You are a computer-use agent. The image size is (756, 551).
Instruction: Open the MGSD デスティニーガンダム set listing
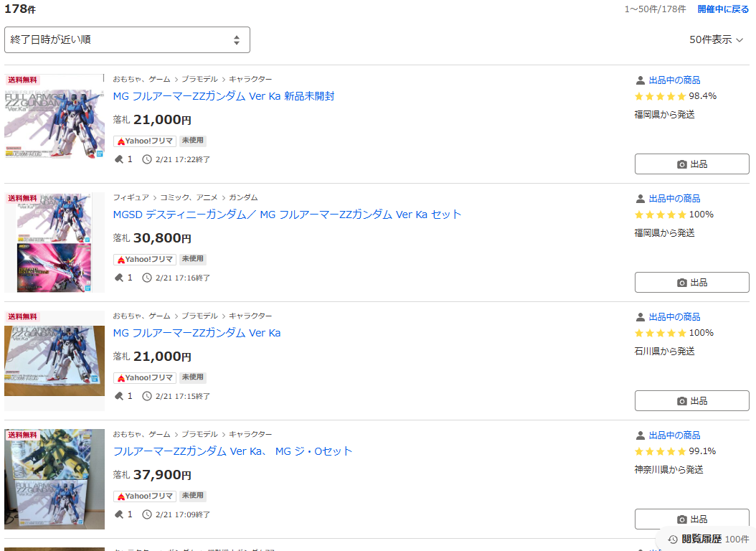point(287,215)
